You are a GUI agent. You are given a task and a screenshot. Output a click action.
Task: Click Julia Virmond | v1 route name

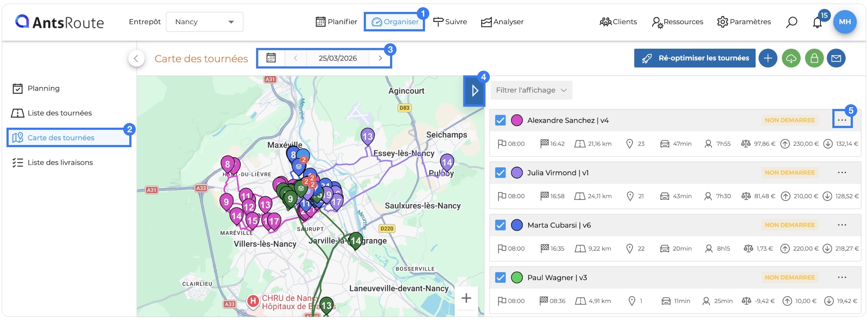tap(558, 173)
